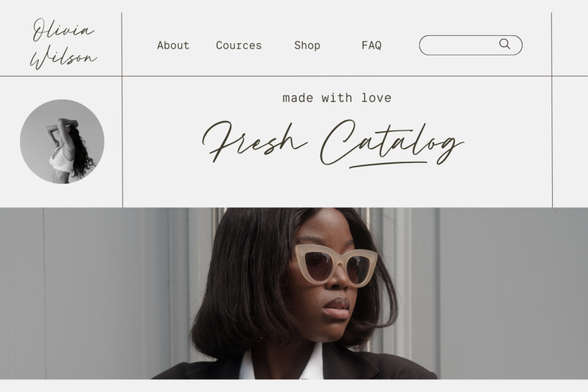Open the hero photo of the woman
The width and height of the screenshot is (588, 392).
pyautogui.click(x=294, y=293)
